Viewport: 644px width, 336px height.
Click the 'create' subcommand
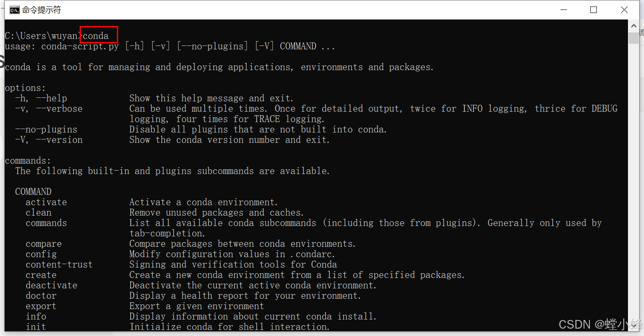[41, 275]
